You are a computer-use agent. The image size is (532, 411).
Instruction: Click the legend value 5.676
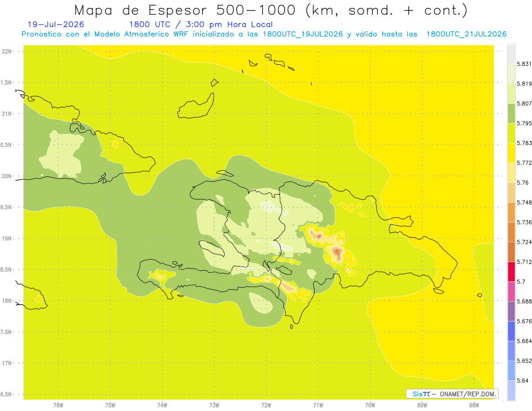pyautogui.click(x=524, y=321)
